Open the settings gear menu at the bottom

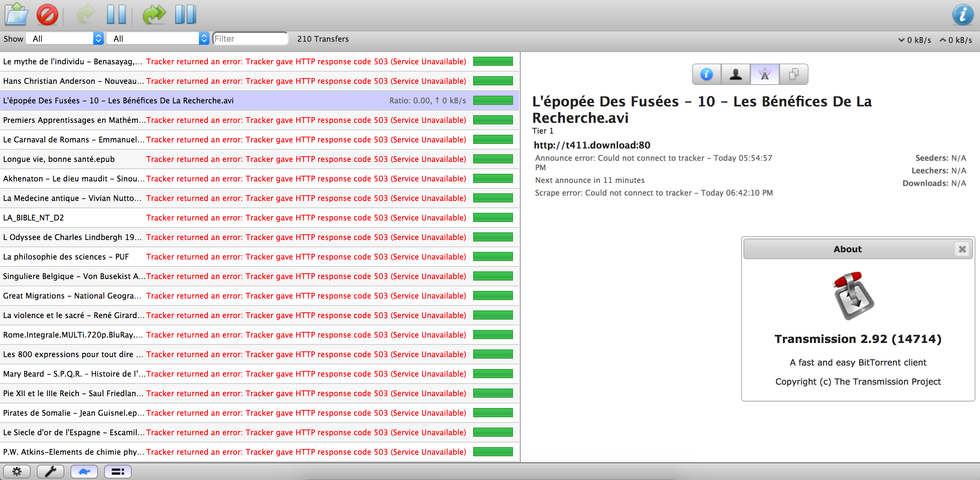[17, 472]
